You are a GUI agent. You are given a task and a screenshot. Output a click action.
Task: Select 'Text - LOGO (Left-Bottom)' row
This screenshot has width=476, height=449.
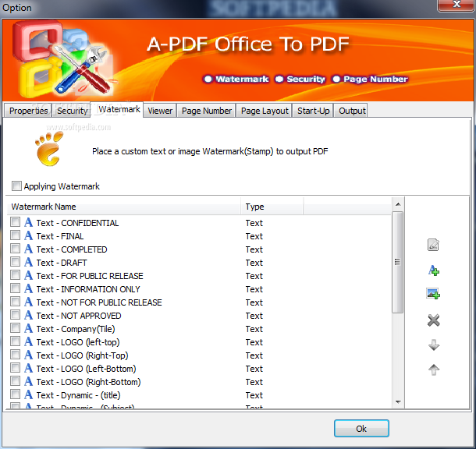(x=199, y=369)
